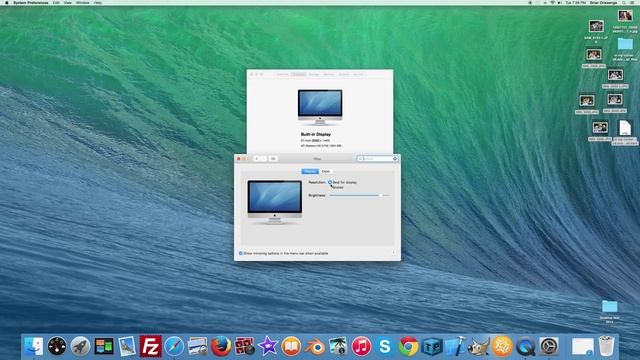640x360 pixels.
Task: Launch iTunes from the Dock
Action: (x=361, y=346)
